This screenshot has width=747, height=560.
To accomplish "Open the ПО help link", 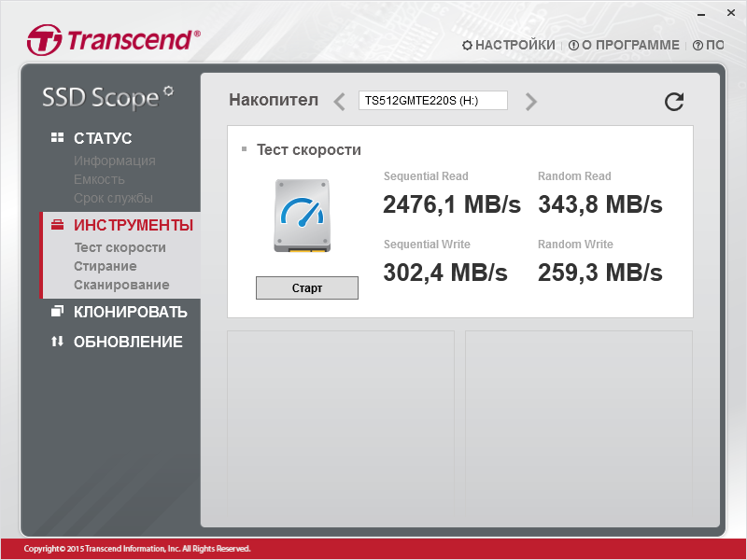I will [709, 45].
